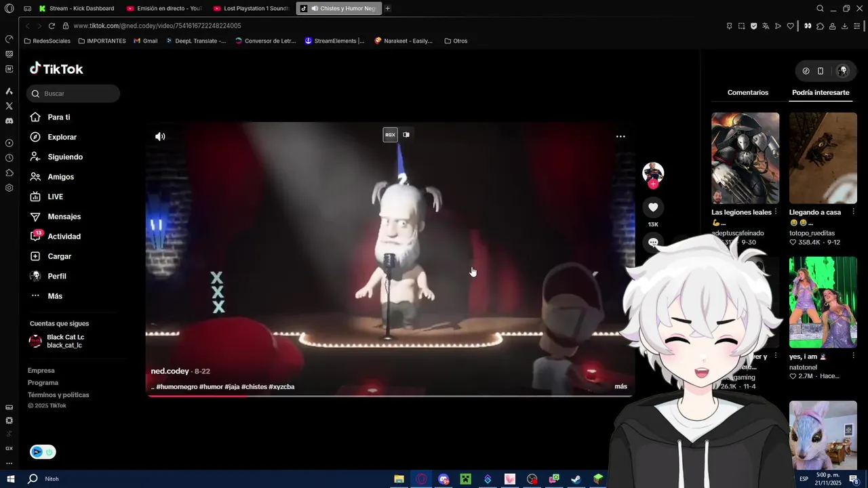Viewport: 868px width, 488px height.
Task: Open Mensajes in the sidebar
Action: (x=56, y=216)
